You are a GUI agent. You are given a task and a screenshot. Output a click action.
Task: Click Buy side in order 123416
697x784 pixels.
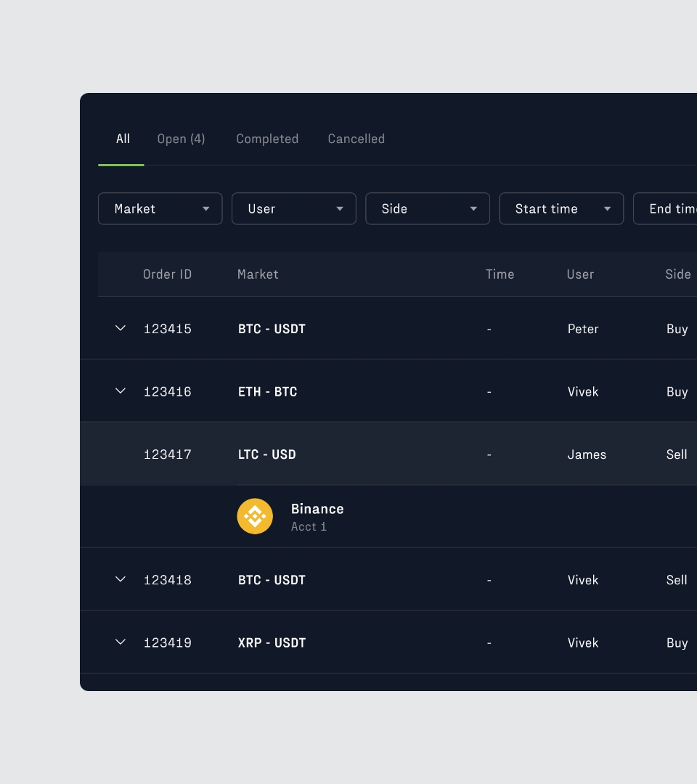pos(677,391)
